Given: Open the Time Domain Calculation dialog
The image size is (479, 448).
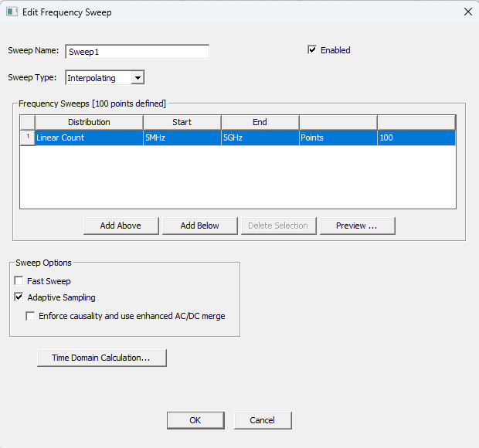Looking at the screenshot, I should point(101,358).
